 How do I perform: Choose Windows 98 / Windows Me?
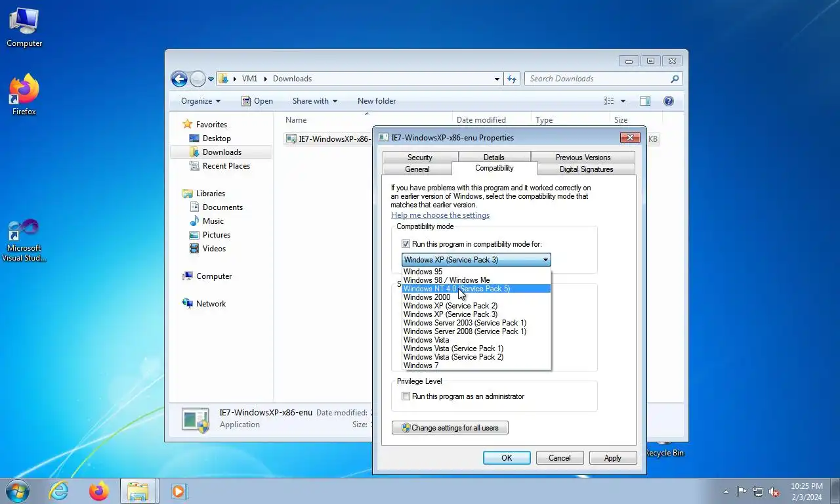476,280
